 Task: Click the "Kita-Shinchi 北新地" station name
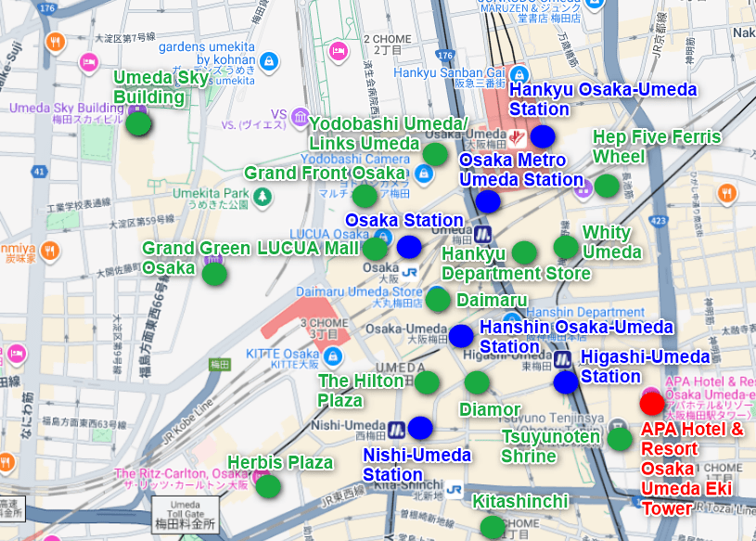pyautogui.click(x=408, y=488)
